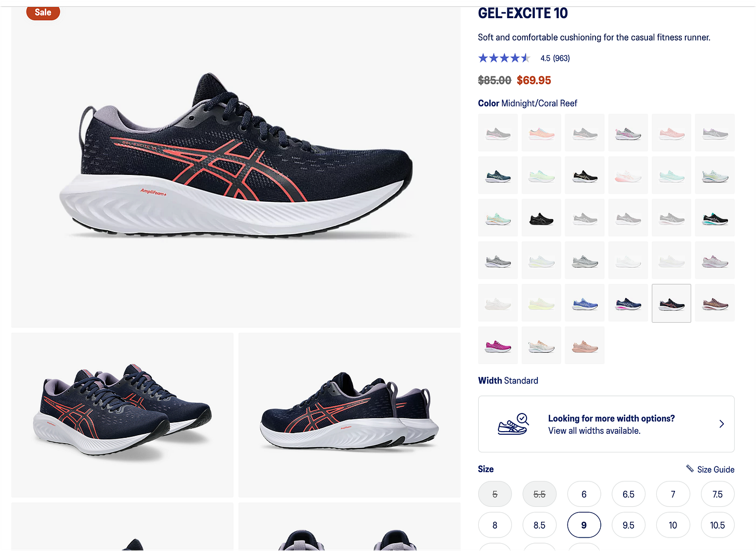
Task: Open the Size Guide link
Action: pos(716,470)
